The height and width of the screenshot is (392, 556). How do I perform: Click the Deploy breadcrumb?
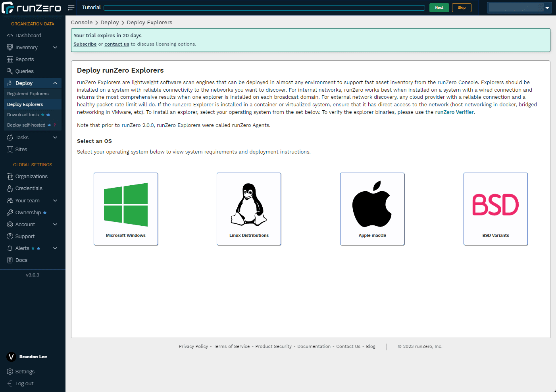[110, 23]
